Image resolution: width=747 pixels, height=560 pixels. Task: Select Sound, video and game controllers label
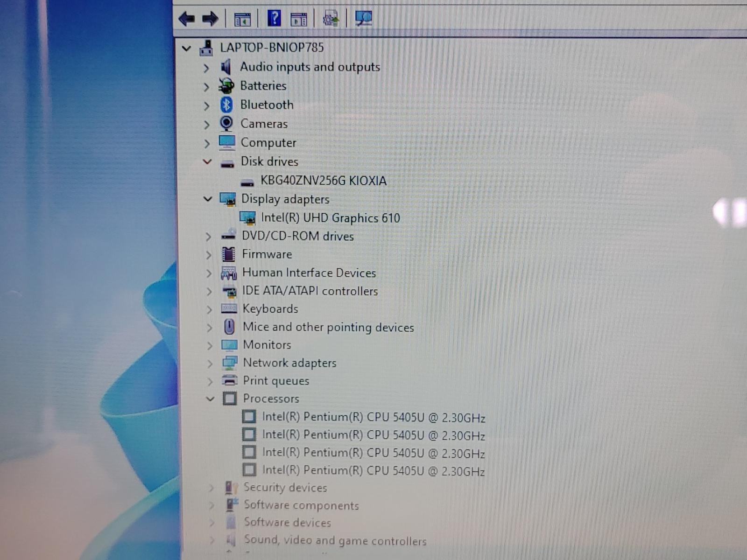[335, 540]
